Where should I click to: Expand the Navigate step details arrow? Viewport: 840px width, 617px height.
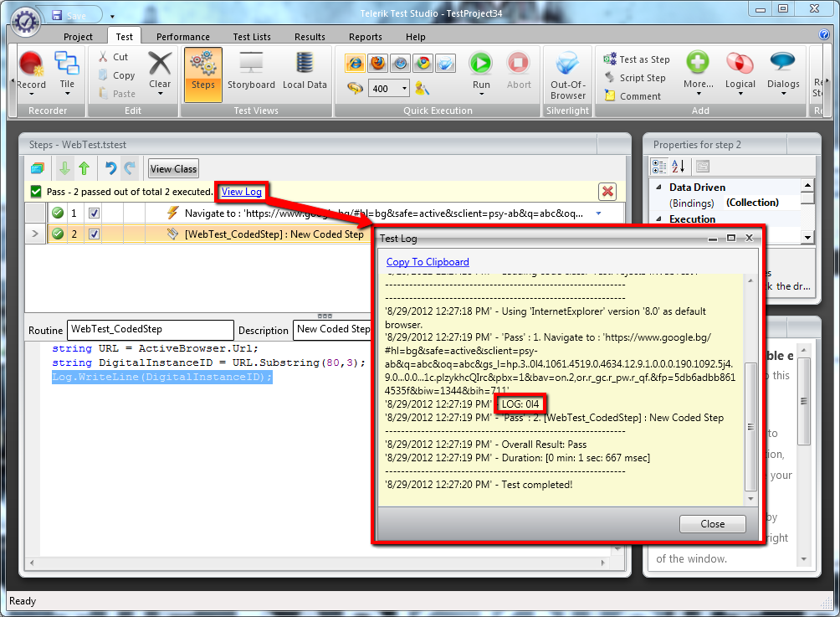click(598, 213)
